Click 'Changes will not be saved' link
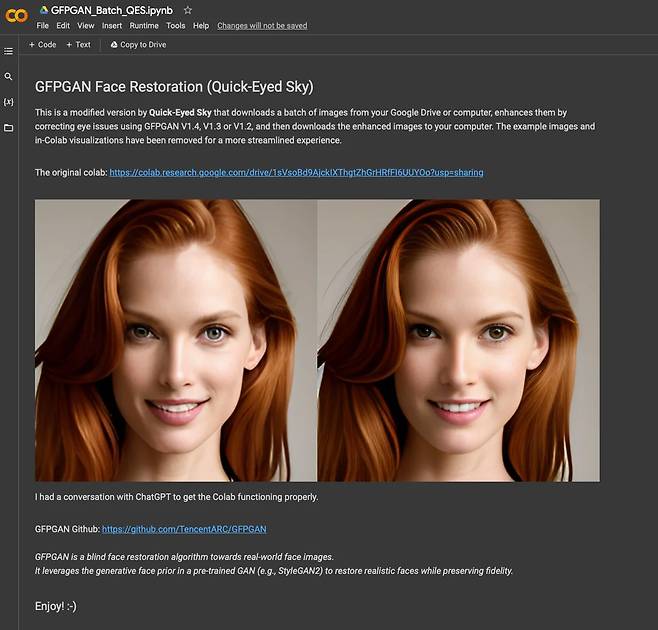 click(262, 26)
